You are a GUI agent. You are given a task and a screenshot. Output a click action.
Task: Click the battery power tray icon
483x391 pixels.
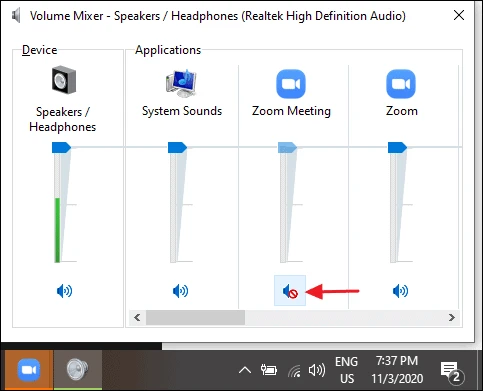pyautogui.click(x=269, y=370)
